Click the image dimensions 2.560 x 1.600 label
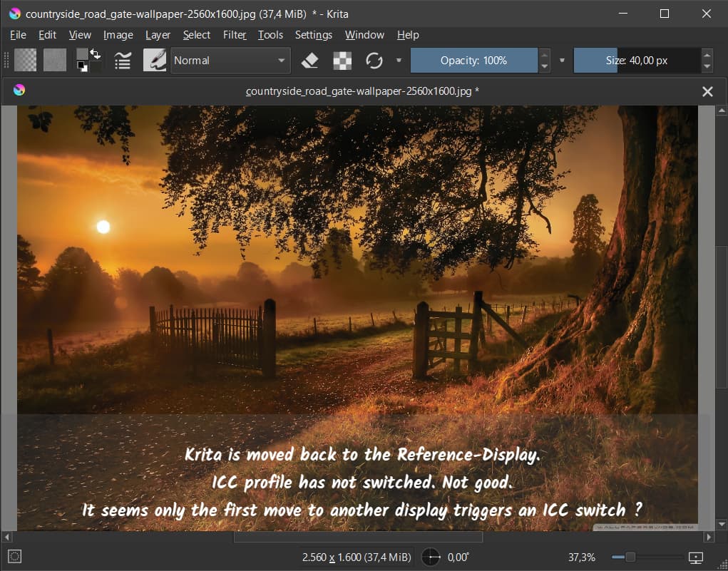 point(356,557)
